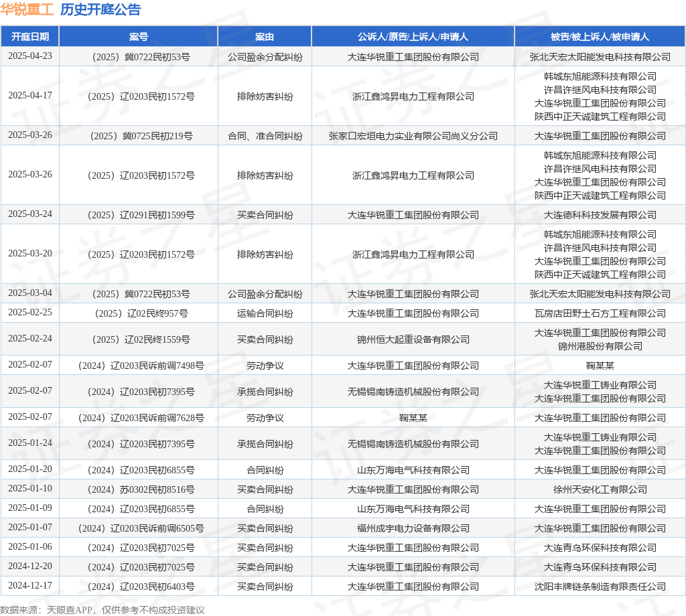Screen dimensions: 686x616
Task: Click 福州成宇电力设备有限公司
Action: coord(413,528)
